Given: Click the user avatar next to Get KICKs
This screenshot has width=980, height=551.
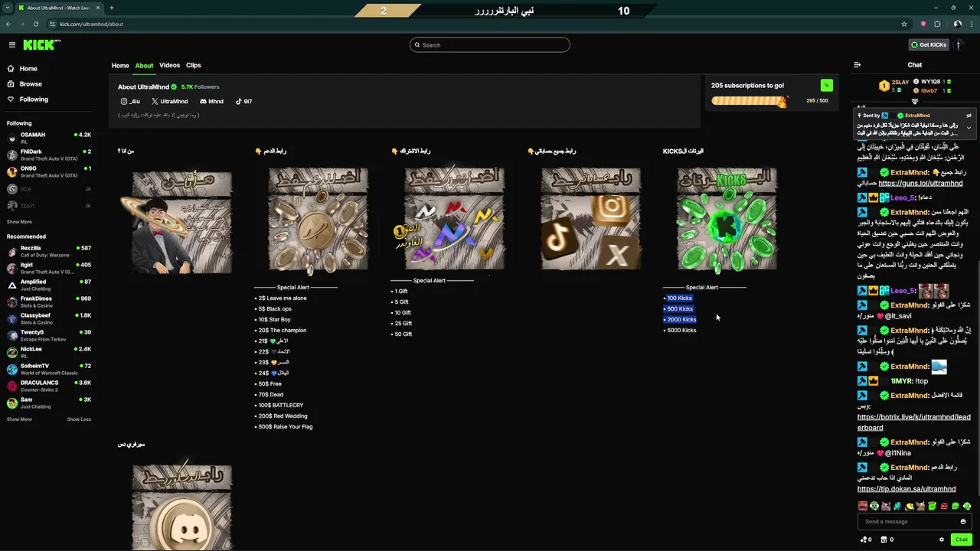Looking at the screenshot, I should coord(959,45).
